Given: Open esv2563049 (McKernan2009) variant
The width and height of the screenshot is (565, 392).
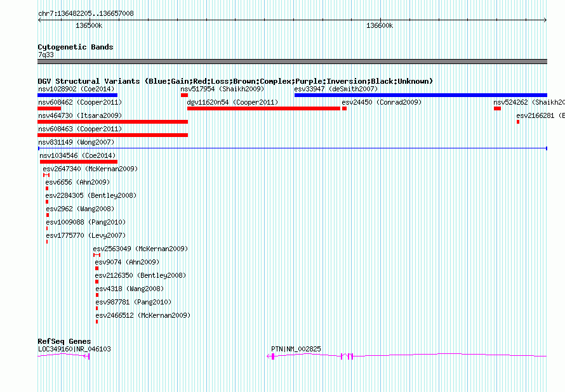Looking at the screenshot, I should 140,249.
